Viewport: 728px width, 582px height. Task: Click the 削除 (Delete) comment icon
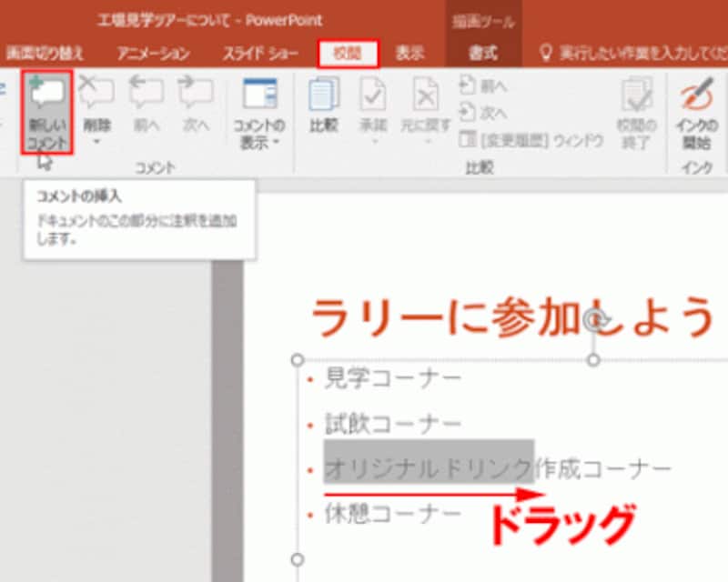(96, 93)
